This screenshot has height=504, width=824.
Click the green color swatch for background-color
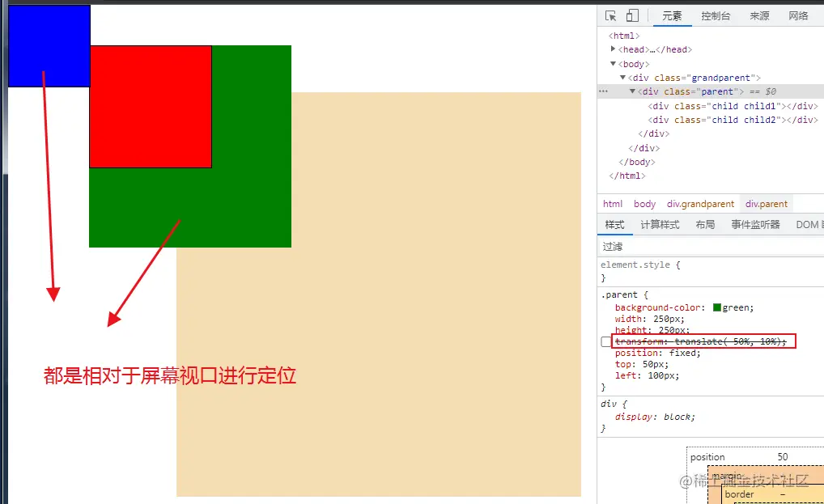(716, 307)
